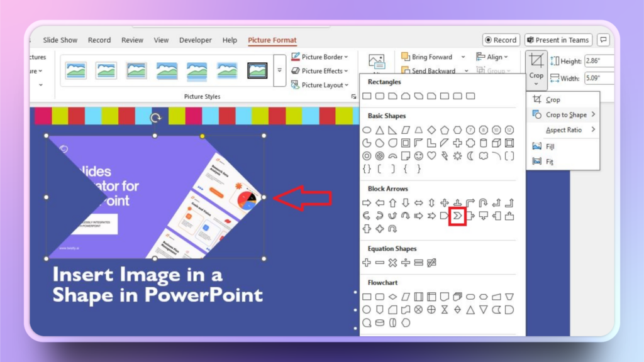Viewport: 644px width, 362px height.
Task: Choose the Right Arrow block arrow
Action: coord(367,203)
